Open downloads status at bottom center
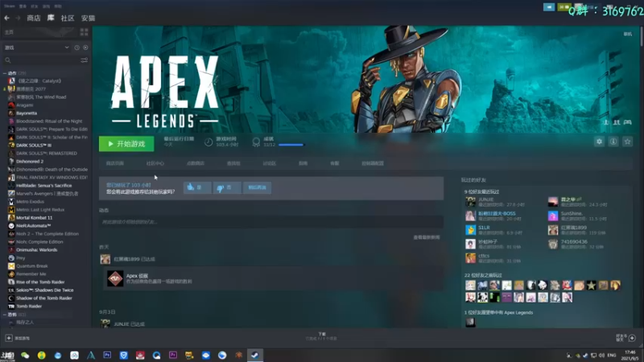The image size is (644, 362). 321,336
